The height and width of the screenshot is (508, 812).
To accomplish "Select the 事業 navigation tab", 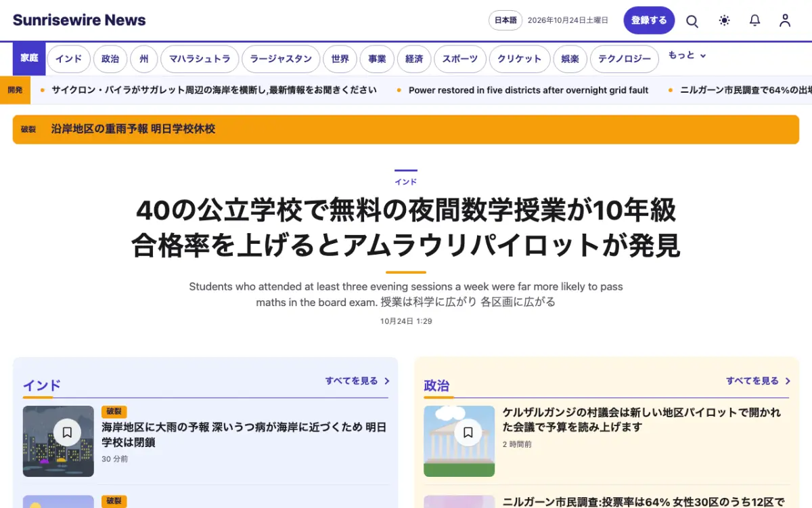I will click(377, 59).
